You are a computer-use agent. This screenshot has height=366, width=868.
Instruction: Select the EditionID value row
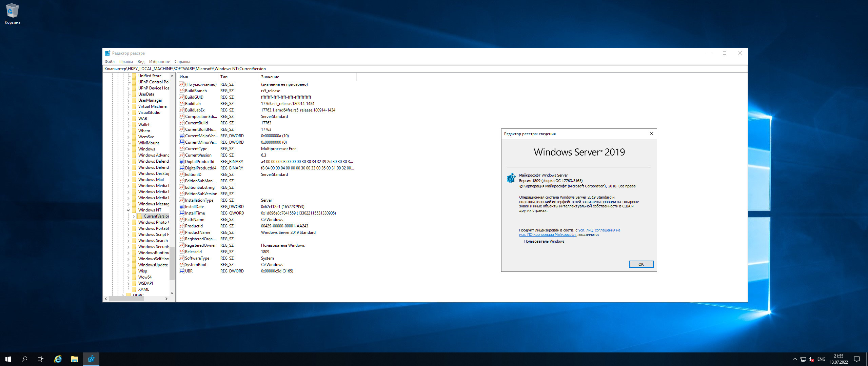tap(267, 175)
